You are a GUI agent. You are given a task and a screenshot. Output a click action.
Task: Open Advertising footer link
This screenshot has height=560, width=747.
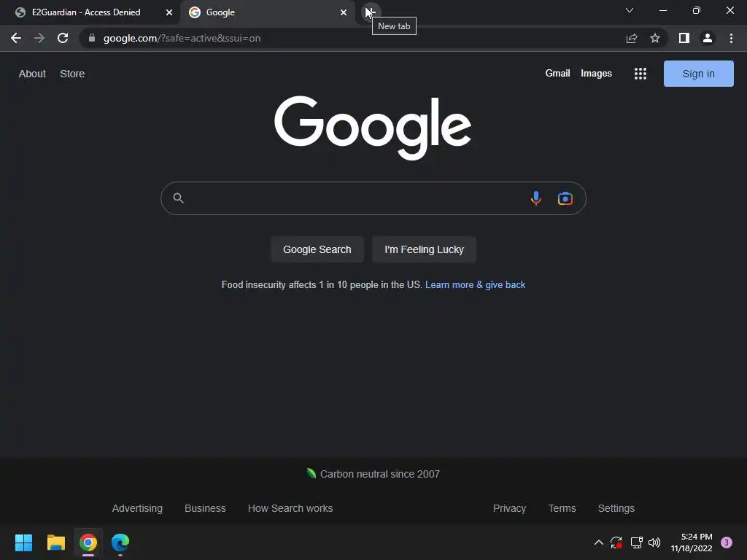pyautogui.click(x=137, y=508)
